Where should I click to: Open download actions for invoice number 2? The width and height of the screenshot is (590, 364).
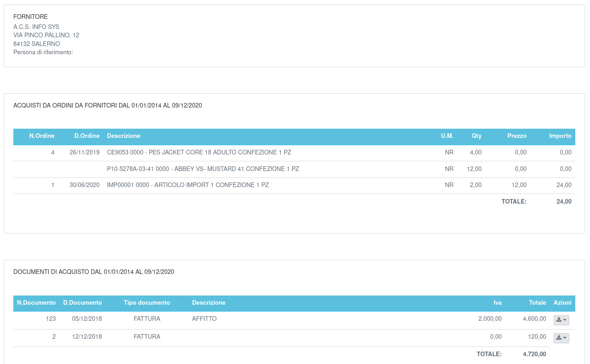tap(561, 338)
